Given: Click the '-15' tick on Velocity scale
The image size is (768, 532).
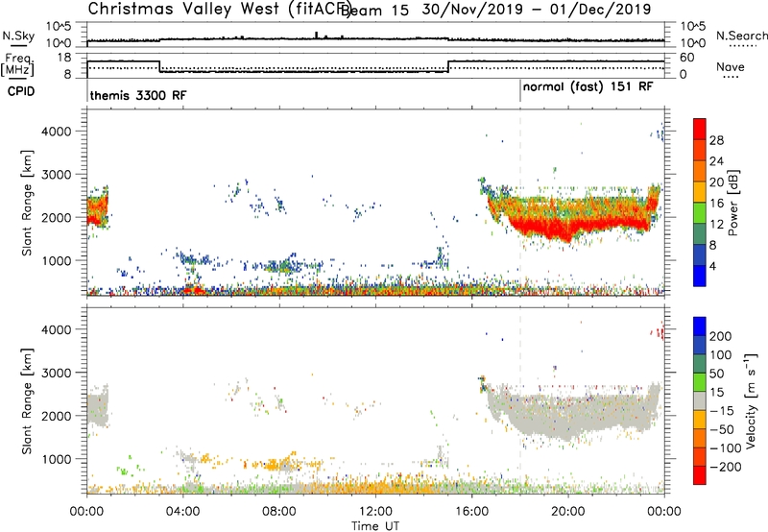Looking at the screenshot, I should pyautogui.click(x=722, y=411).
